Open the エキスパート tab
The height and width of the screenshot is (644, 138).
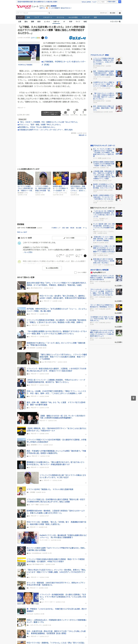pyautogui.click(x=48, y=17)
